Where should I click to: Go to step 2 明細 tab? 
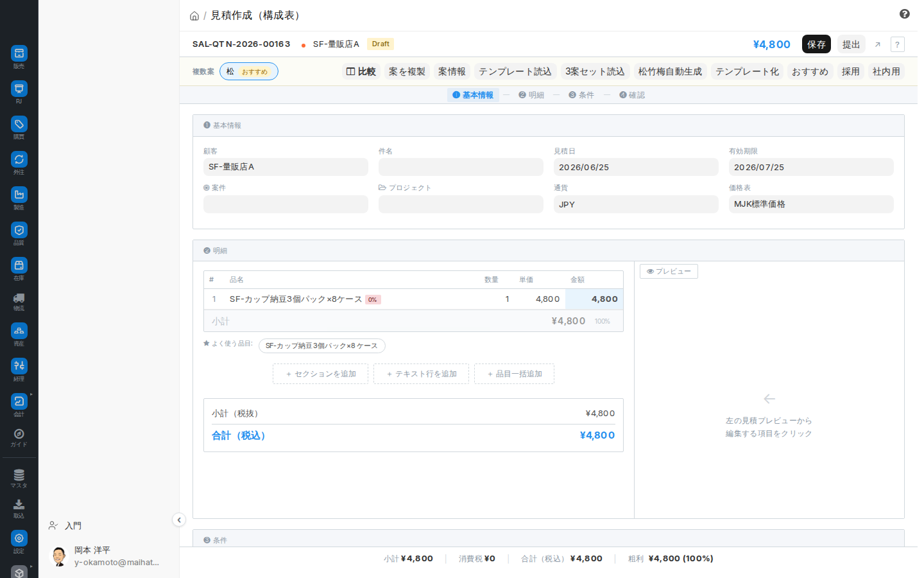click(x=531, y=95)
